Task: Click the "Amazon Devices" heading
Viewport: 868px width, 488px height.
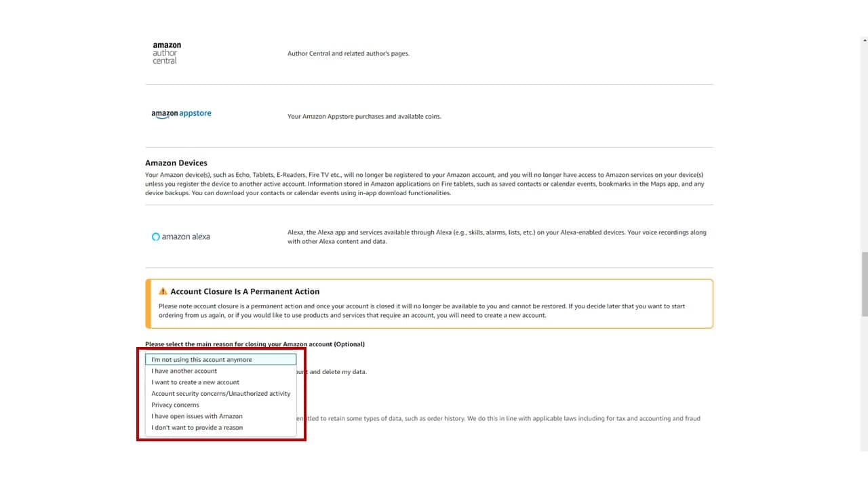Action: coord(176,163)
